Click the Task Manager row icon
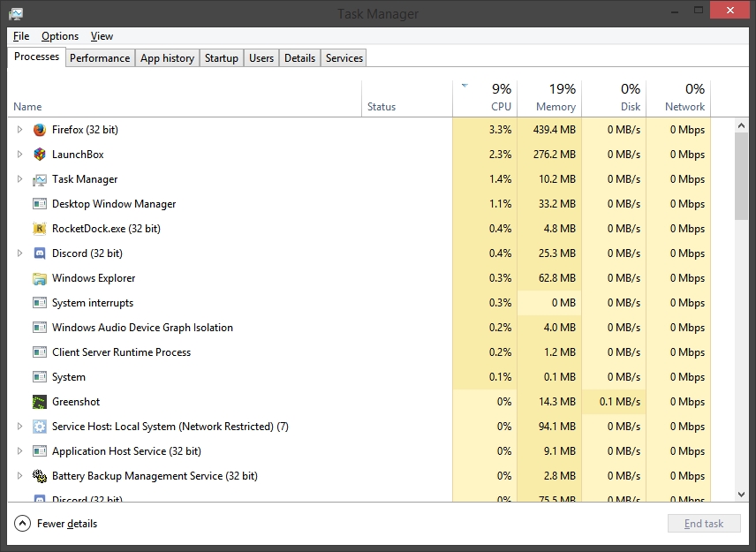Image resolution: width=756 pixels, height=552 pixels. tap(40, 179)
